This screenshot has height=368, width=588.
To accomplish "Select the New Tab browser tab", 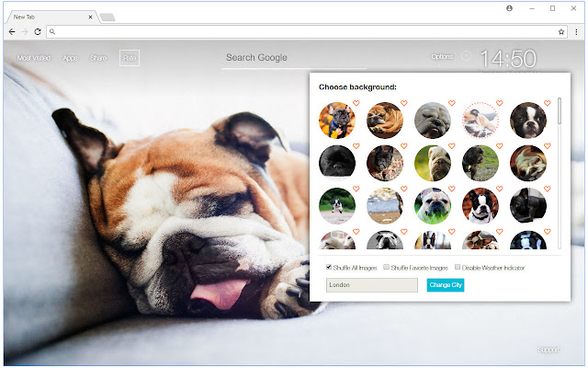I will click(x=52, y=17).
